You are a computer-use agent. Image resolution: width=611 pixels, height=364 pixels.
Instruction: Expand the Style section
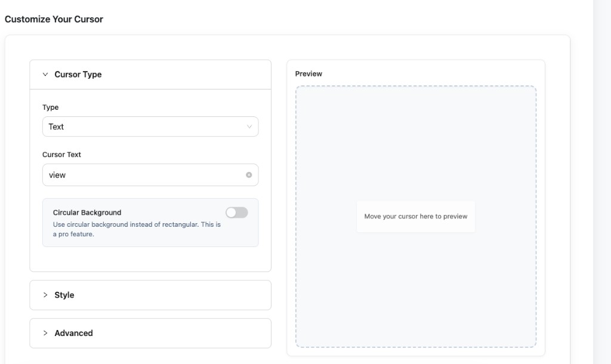150,295
